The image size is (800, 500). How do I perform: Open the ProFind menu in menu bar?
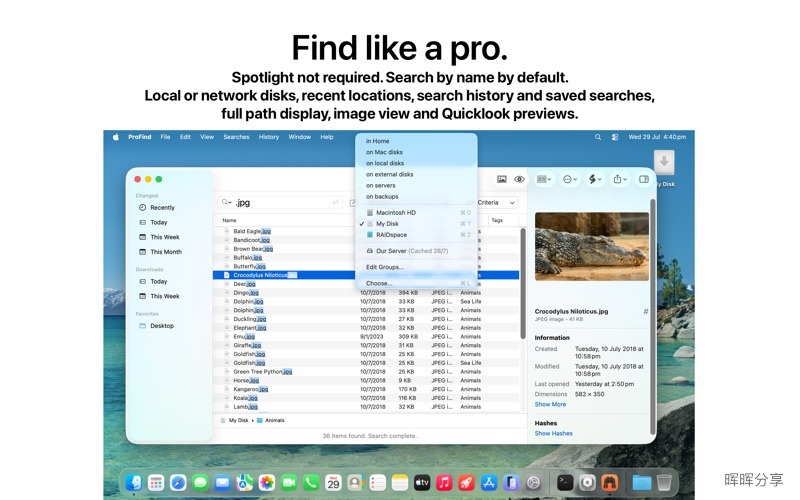[140, 137]
